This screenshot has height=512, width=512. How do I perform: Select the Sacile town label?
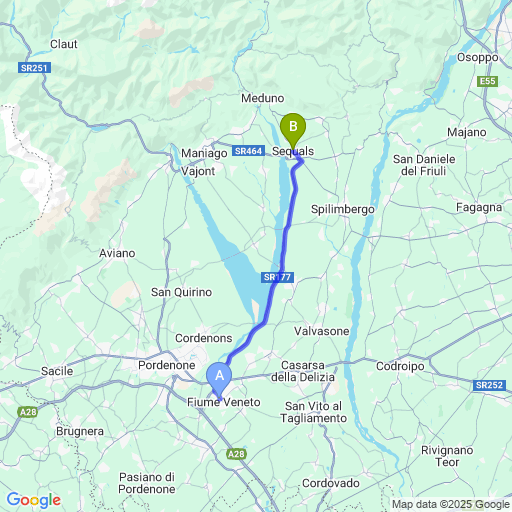57,371
